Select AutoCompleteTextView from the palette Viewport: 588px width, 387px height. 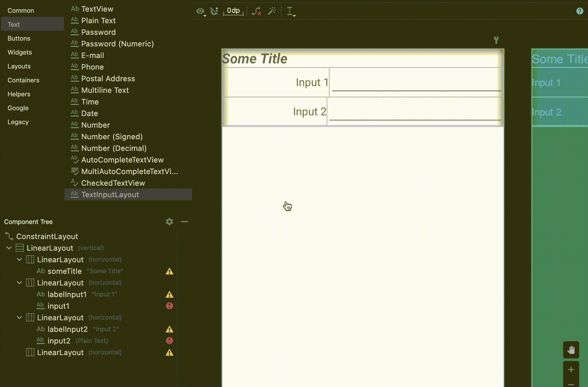122,160
